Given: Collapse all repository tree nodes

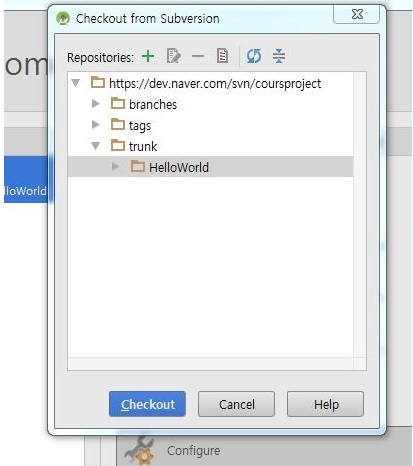Looking at the screenshot, I should [279, 56].
